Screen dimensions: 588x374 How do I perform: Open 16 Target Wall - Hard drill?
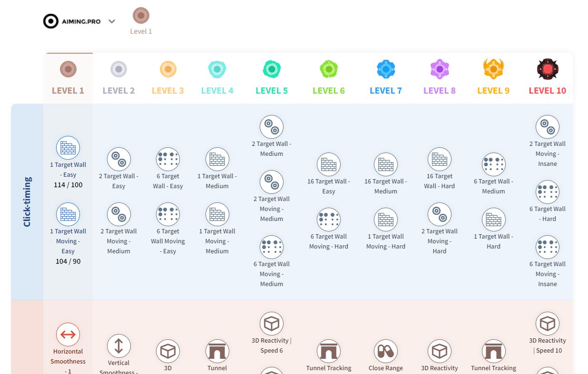(440, 159)
